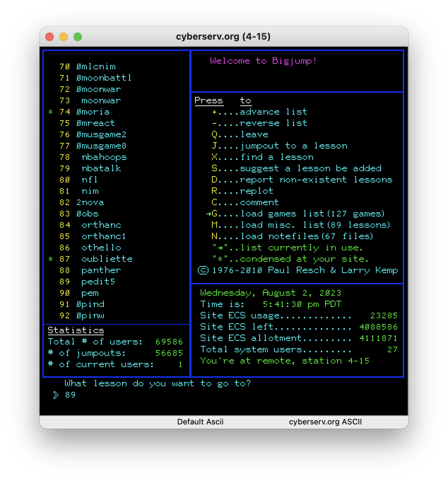This screenshot has height=481, width=448.
Task: Click the lesson number input showing 89
Action: pyautogui.click(x=70, y=395)
